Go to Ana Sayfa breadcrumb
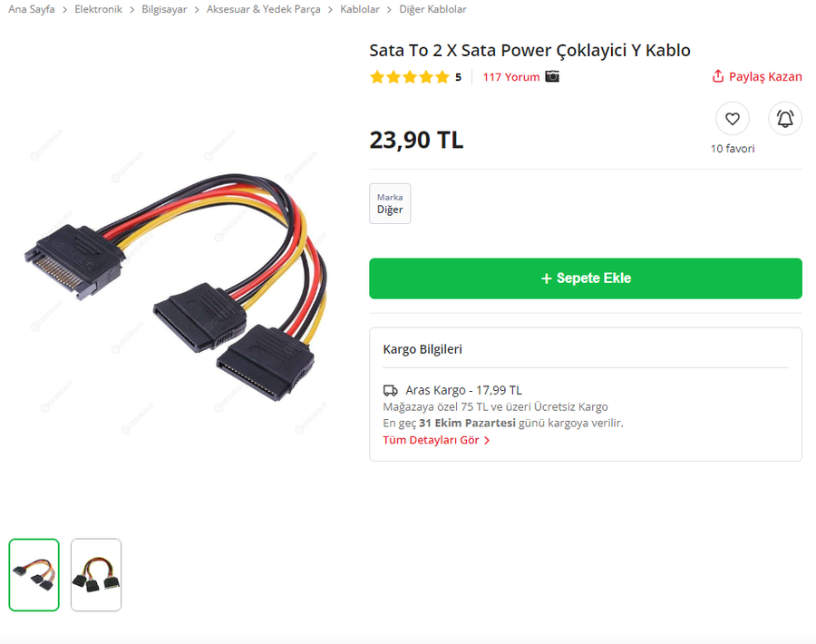816x644 pixels. coord(31,9)
